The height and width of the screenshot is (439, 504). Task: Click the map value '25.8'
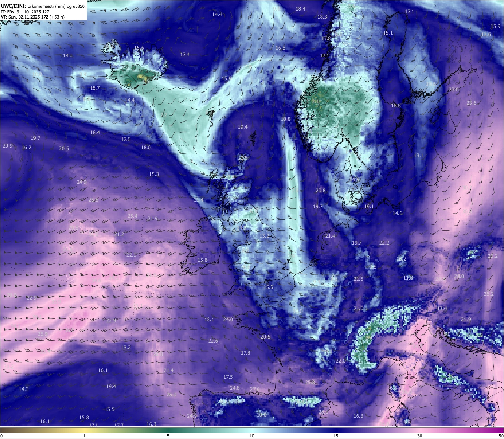310,382
